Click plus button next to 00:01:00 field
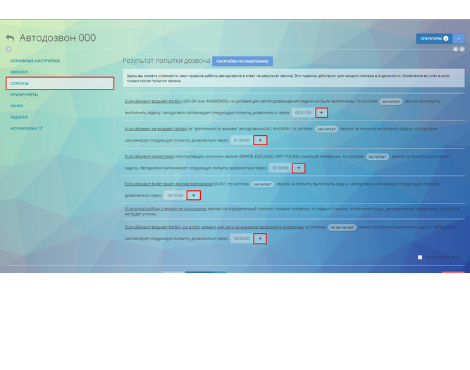This screenshot has height=370, width=470. point(321,113)
